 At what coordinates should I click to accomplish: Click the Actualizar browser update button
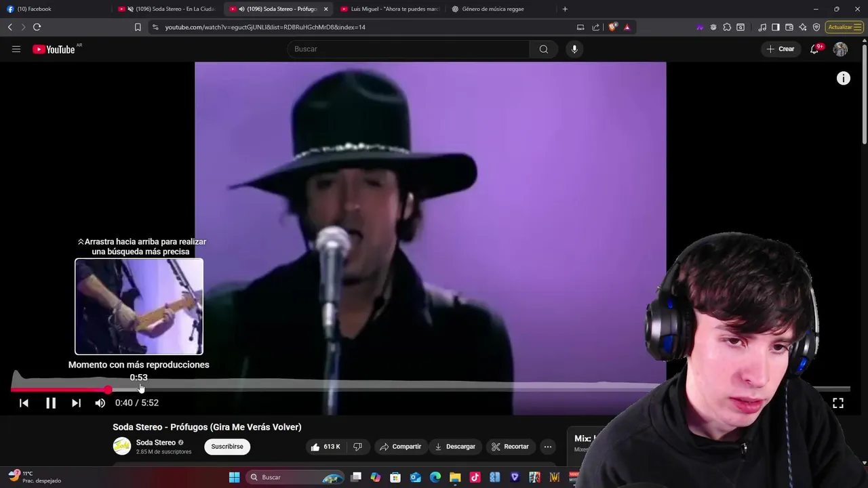coord(844,27)
